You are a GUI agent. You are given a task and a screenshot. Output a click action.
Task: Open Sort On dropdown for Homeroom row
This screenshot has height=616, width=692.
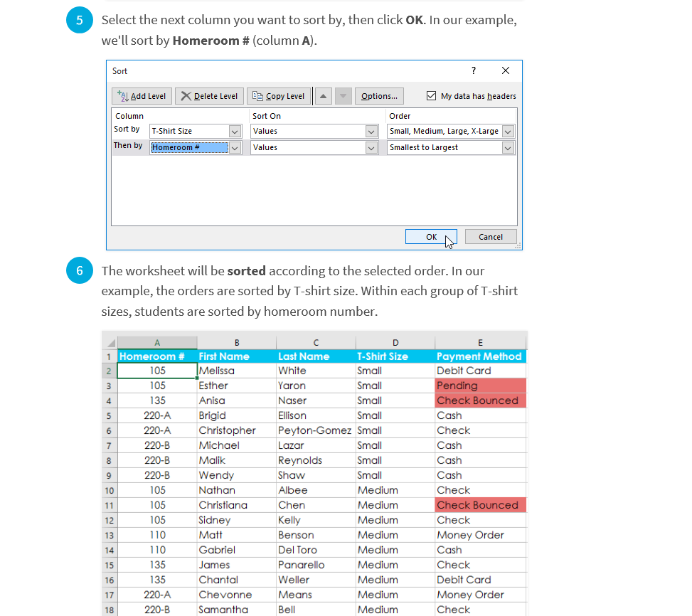pos(371,148)
